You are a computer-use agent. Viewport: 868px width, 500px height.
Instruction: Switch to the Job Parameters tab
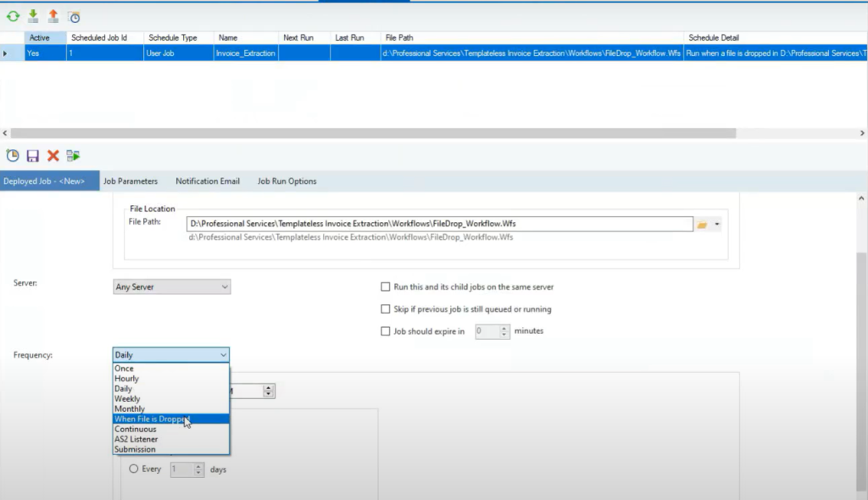tap(131, 181)
